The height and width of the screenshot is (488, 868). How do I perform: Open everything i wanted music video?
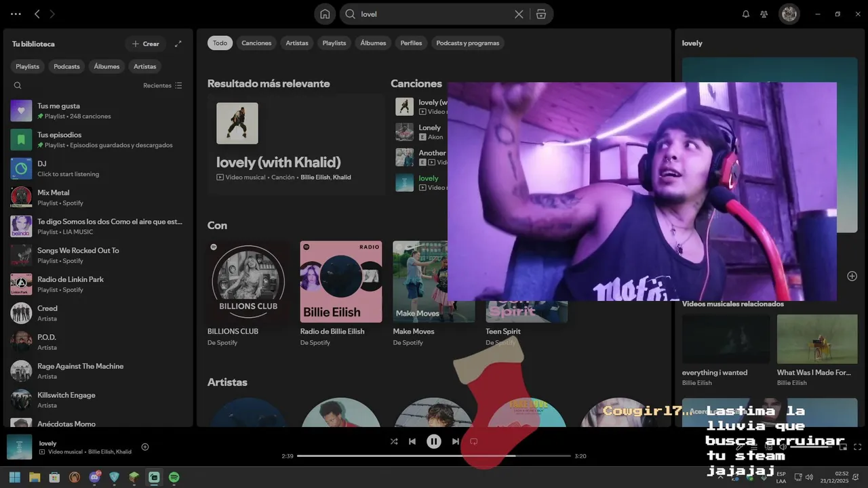click(x=726, y=350)
